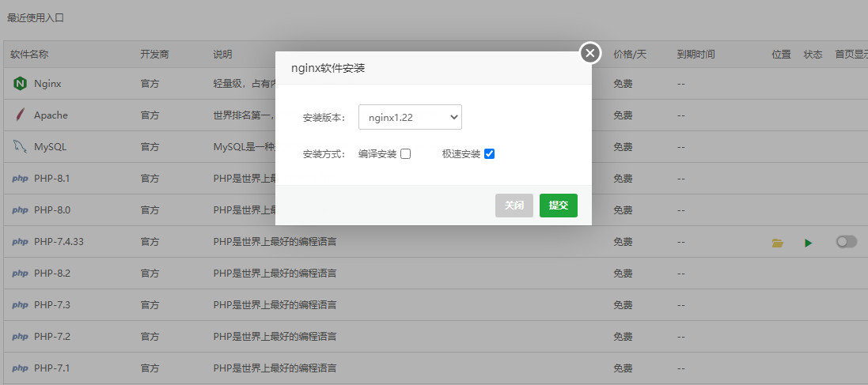868x385 pixels.
Task: Click the MySQL dolphin icon
Action: point(20,146)
